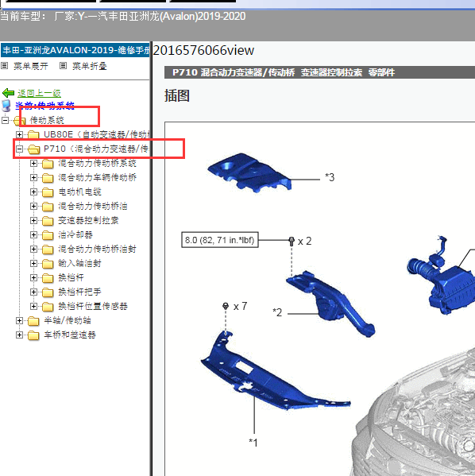Select folder icon for 油冷却器

[48, 235]
